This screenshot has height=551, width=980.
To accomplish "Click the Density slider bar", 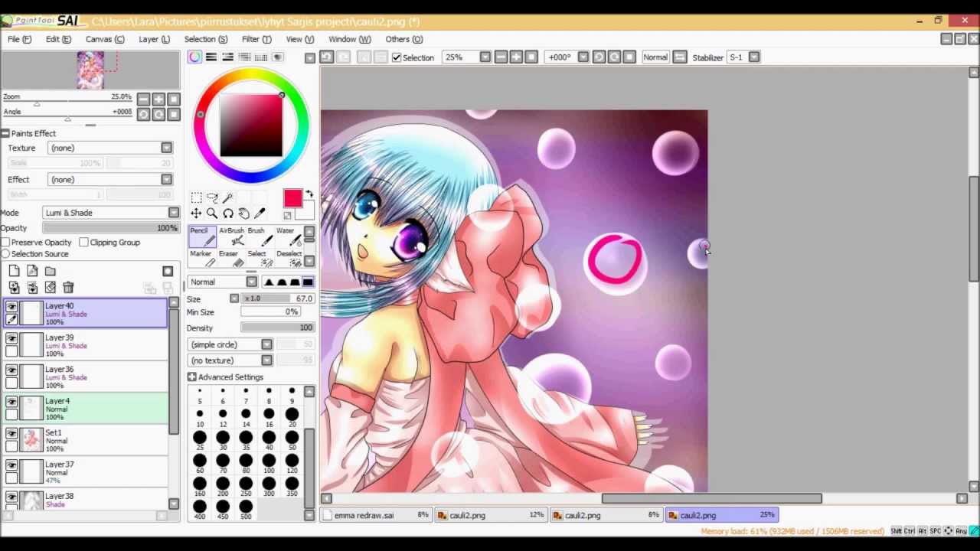I will pos(277,328).
